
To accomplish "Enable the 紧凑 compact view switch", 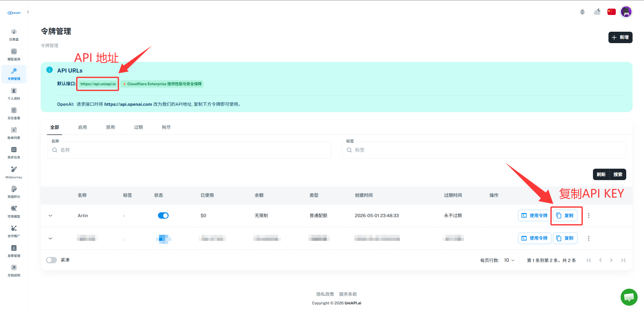I will coord(51,260).
